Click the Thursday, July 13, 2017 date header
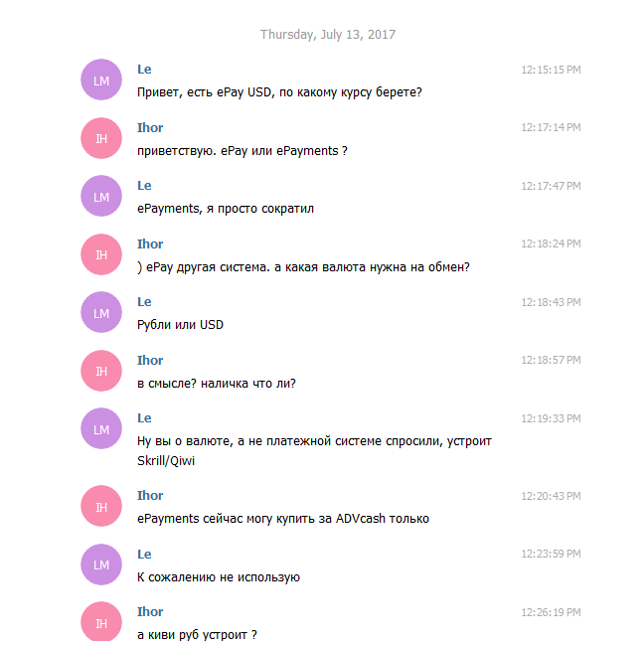Viewport: 644px width, 647px height. [x=328, y=34]
